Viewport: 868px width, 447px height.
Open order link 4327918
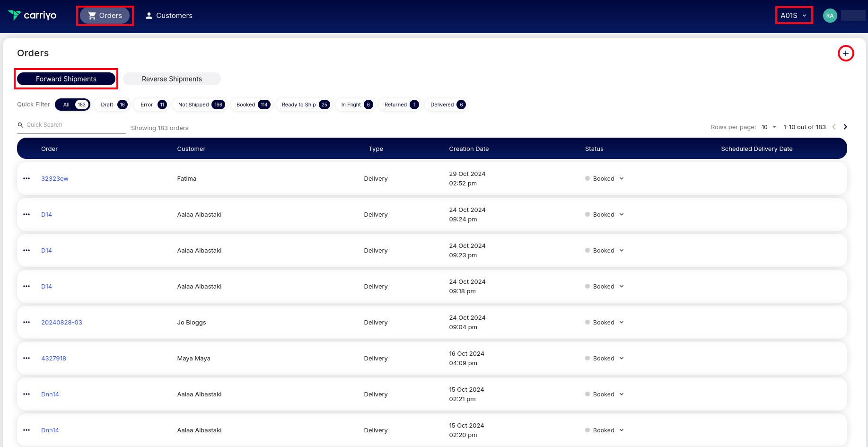53,358
